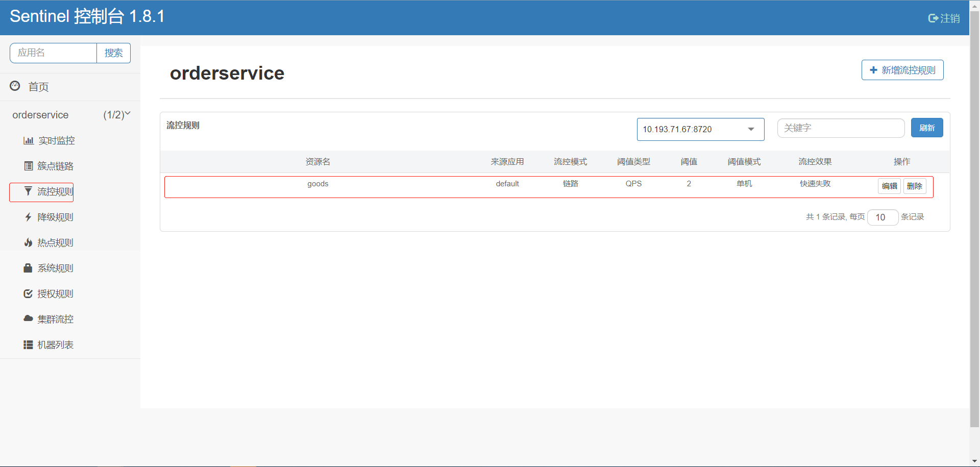Open the machine IP 10.193.71.67:8720 dropdown
Viewport: 980px width, 467px height.
pyautogui.click(x=700, y=129)
